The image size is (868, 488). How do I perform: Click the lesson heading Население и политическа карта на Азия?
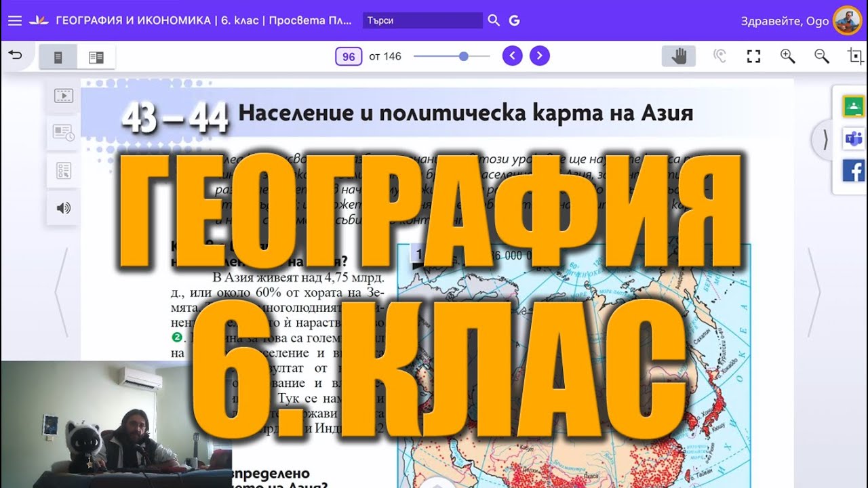click(x=466, y=113)
